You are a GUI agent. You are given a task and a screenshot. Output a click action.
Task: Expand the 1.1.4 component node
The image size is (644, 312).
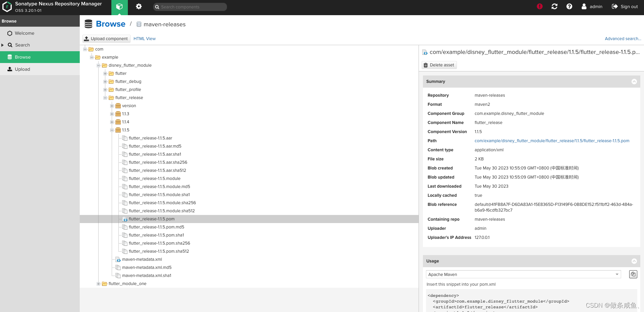pyautogui.click(x=112, y=122)
